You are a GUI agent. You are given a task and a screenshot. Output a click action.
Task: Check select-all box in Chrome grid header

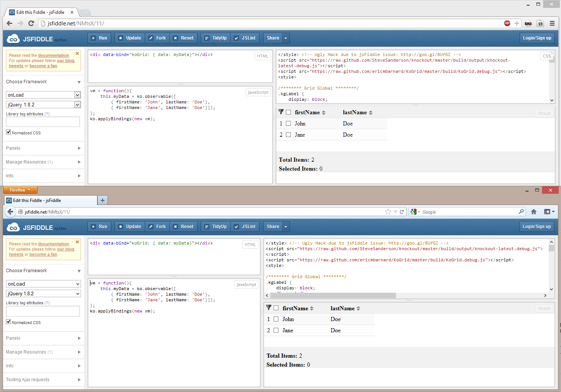(288, 112)
